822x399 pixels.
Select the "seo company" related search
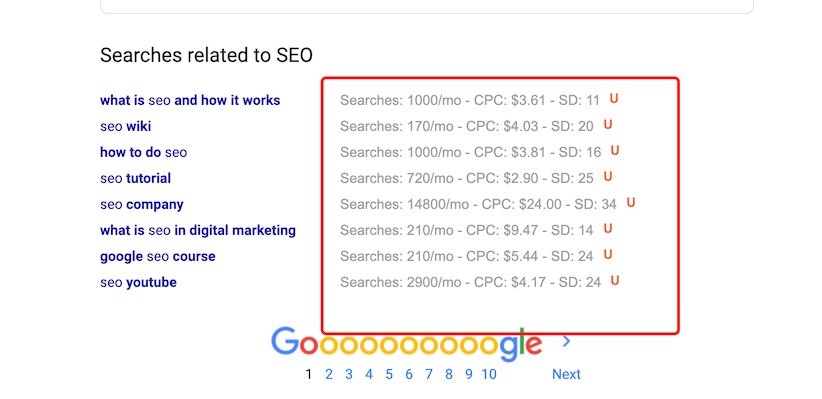coord(142,204)
